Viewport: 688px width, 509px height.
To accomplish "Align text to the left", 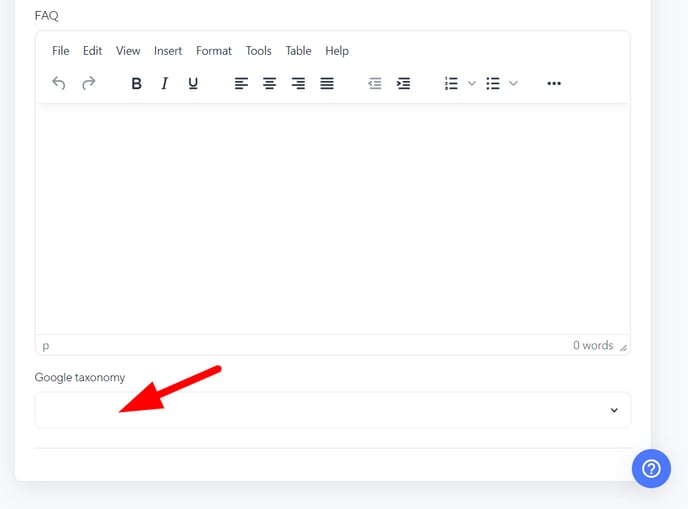I will pos(241,84).
